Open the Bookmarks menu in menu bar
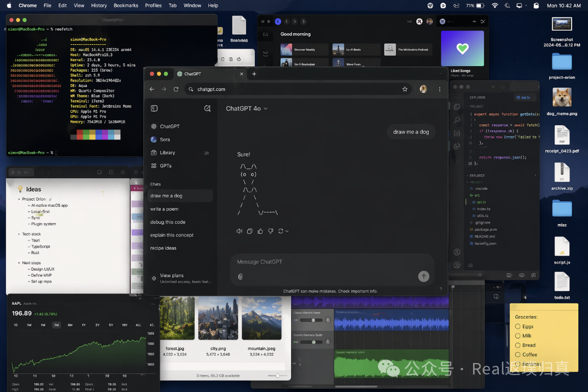This screenshot has width=588, height=392. (x=126, y=5)
